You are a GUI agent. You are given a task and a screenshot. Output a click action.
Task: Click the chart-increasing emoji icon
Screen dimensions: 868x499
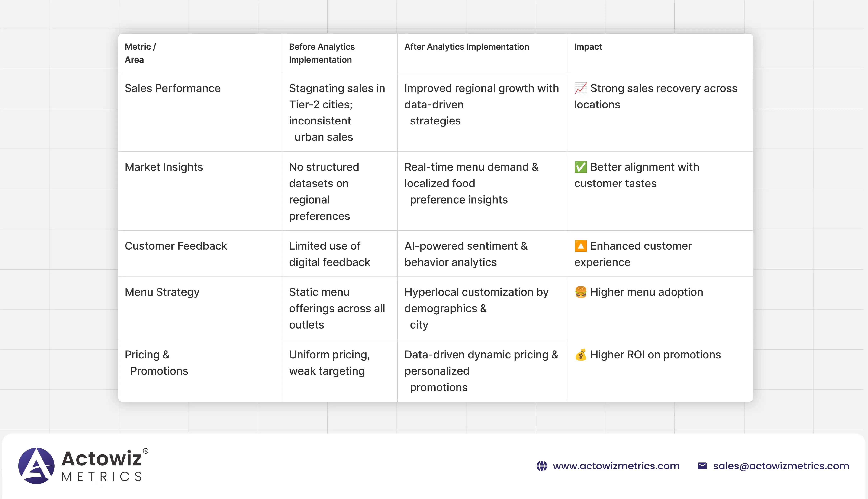point(581,88)
